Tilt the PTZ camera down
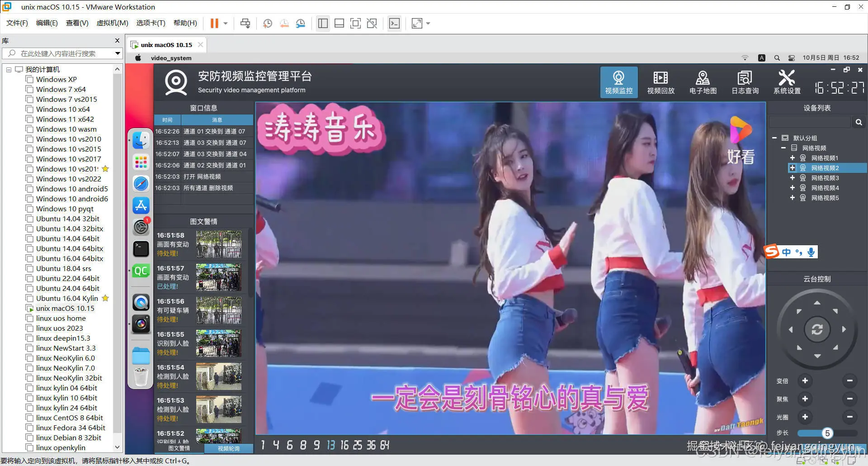Viewport: 868px width, 466px height. point(817,356)
